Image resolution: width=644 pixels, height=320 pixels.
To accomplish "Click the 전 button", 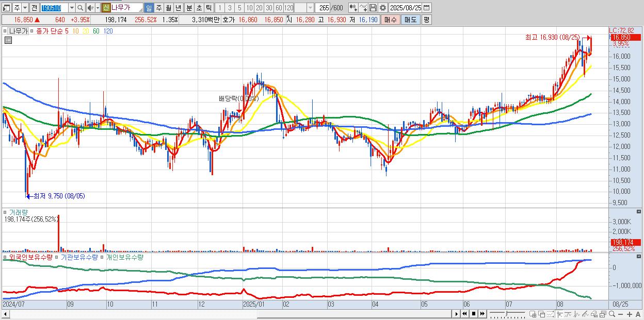I will [34, 8].
